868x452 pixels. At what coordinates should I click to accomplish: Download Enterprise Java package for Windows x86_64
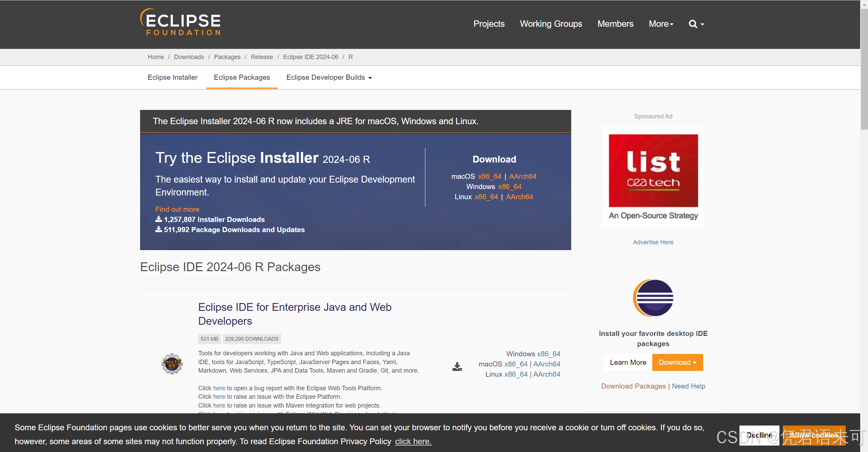point(548,354)
